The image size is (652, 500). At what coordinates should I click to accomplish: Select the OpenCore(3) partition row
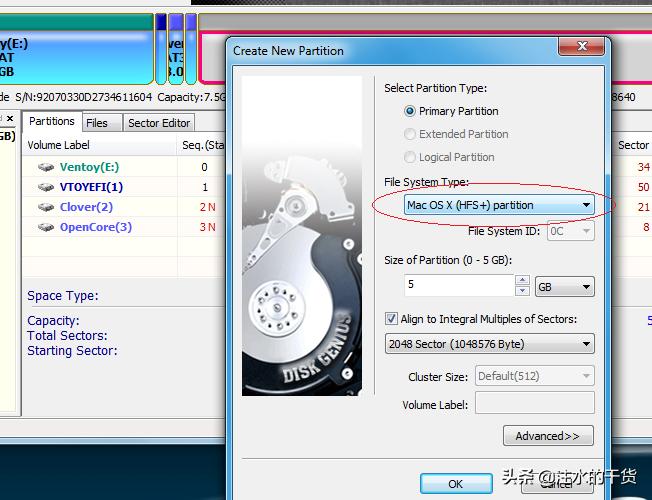click(124, 227)
